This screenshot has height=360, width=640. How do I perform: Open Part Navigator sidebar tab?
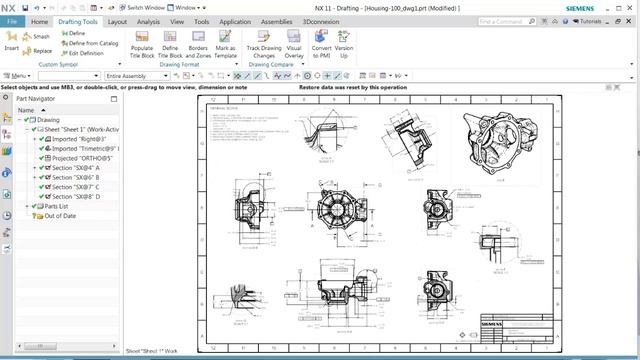(x=7, y=134)
